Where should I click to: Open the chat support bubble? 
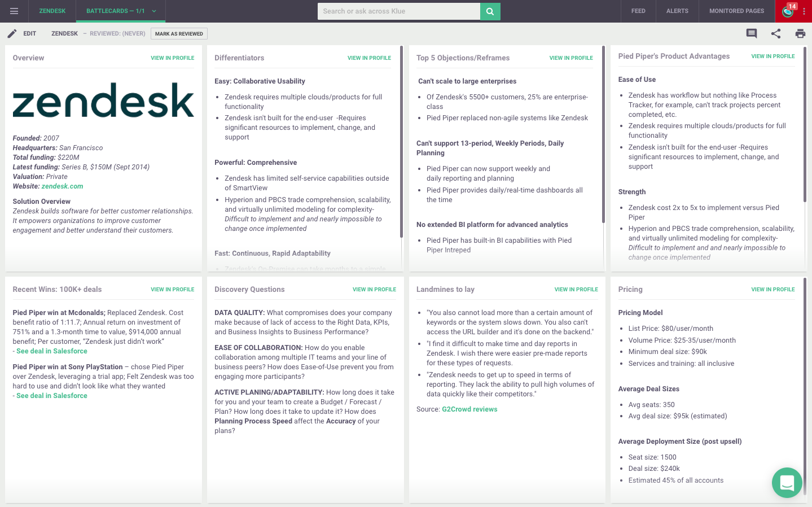(x=787, y=483)
